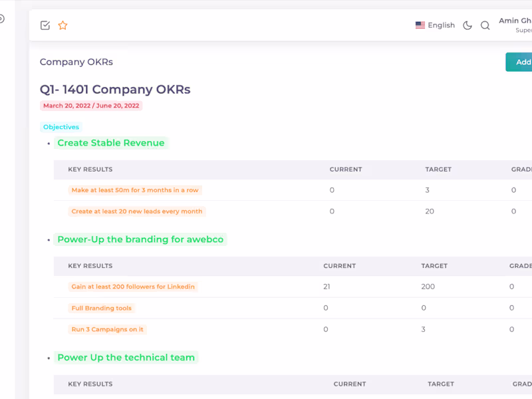Click the Objectives label tag
The image size is (532, 399).
[x=61, y=127]
